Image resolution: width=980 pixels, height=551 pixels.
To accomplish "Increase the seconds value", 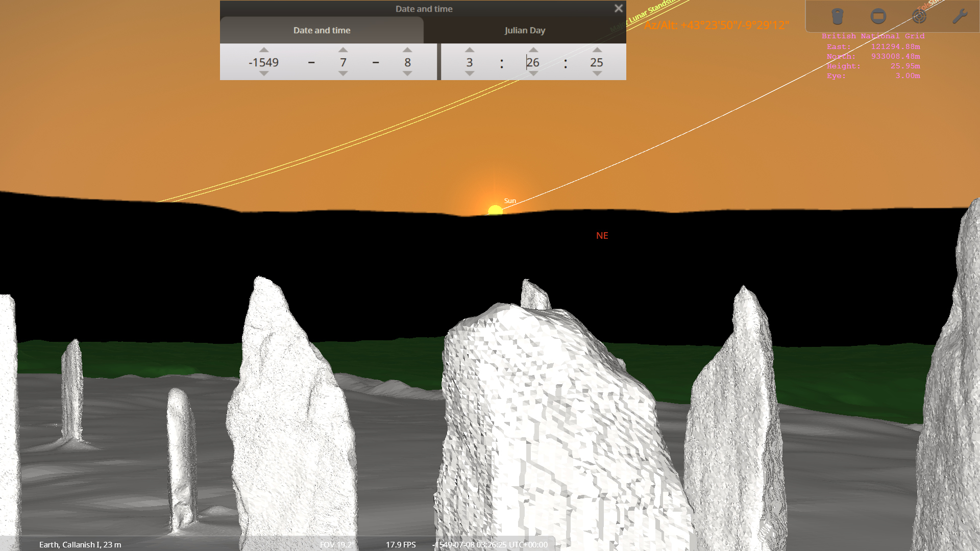I will (597, 50).
